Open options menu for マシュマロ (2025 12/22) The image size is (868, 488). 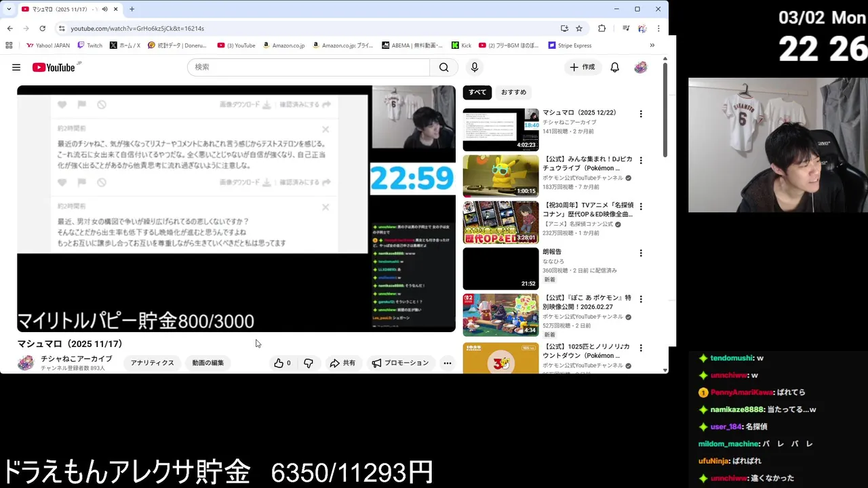641,114
